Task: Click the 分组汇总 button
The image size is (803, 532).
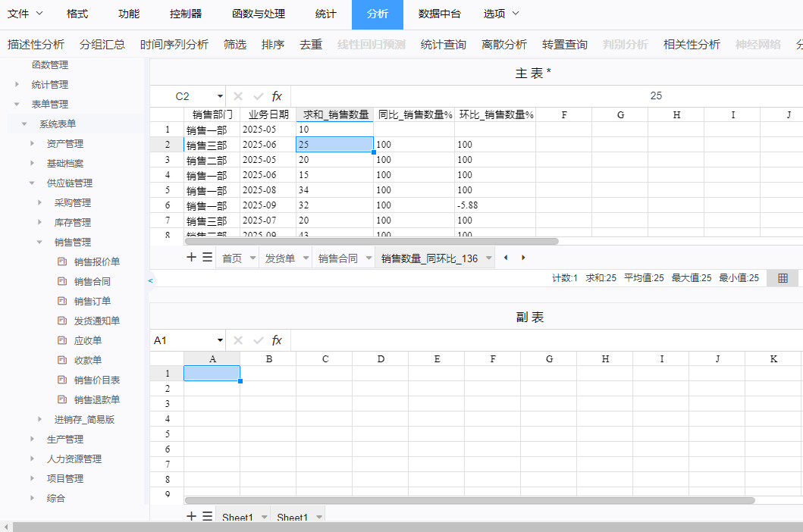Action: point(102,45)
